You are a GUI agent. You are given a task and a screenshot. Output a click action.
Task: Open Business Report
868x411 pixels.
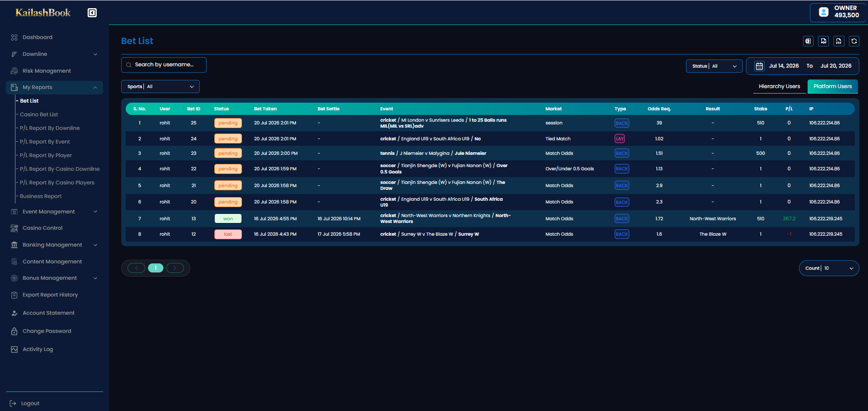point(41,196)
